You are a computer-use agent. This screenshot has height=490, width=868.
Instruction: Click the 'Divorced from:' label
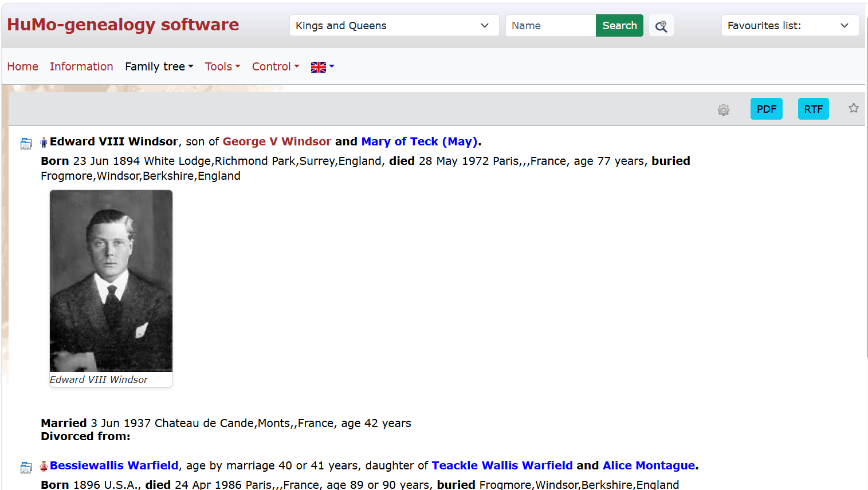tap(85, 436)
